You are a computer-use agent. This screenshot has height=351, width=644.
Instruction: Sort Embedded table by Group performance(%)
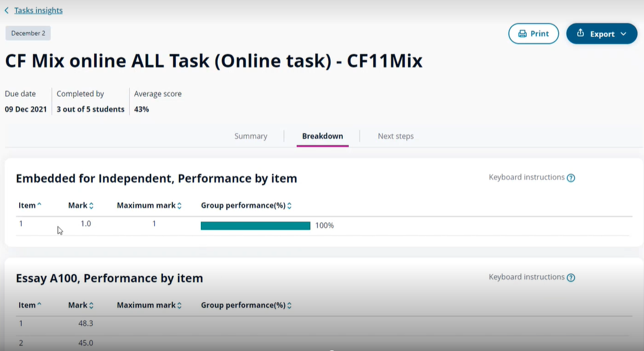point(246,205)
